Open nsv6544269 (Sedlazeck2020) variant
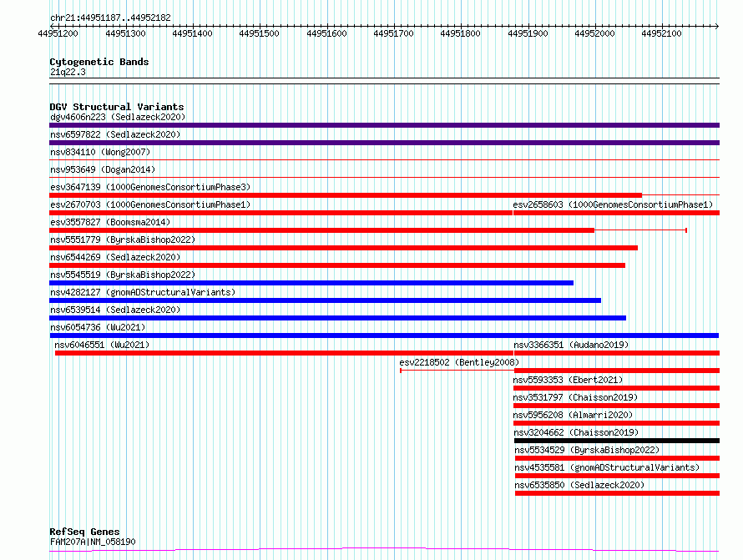Viewport: 743px width, 560px height. point(115,257)
